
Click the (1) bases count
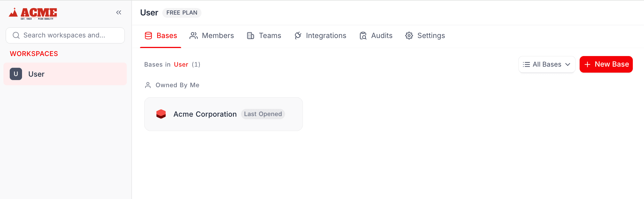(x=196, y=64)
